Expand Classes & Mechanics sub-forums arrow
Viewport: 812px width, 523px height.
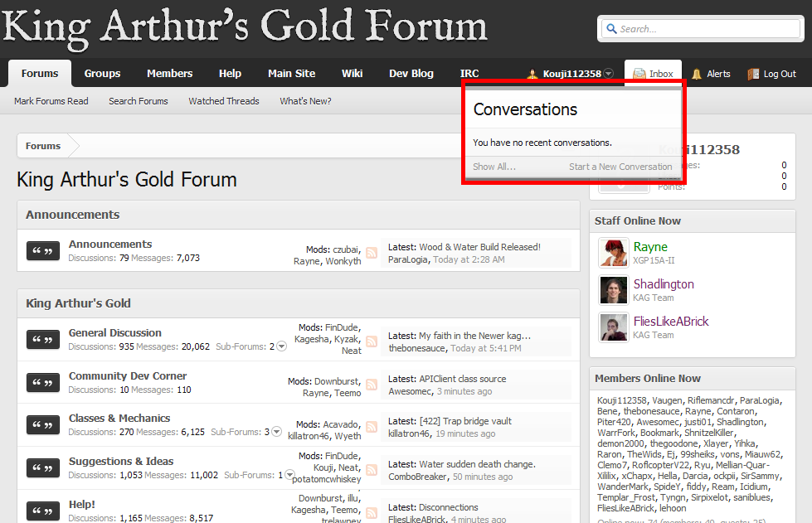[275, 432]
